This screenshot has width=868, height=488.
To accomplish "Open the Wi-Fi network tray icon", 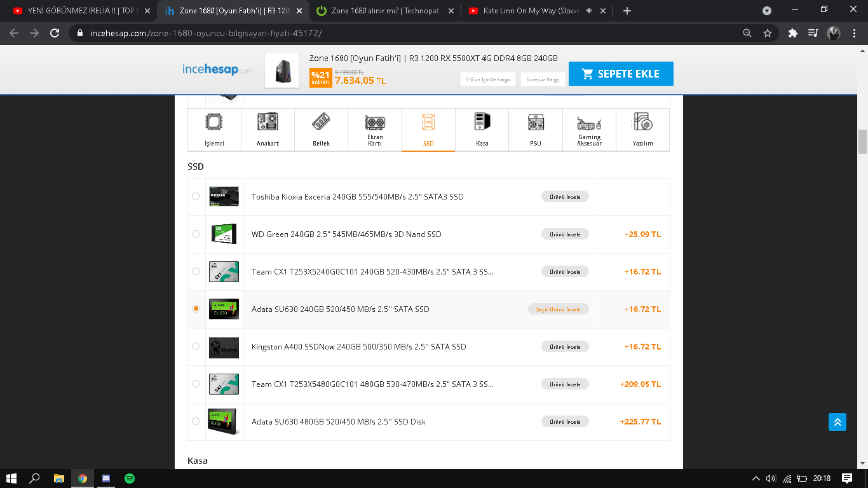I will (x=787, y=478).
